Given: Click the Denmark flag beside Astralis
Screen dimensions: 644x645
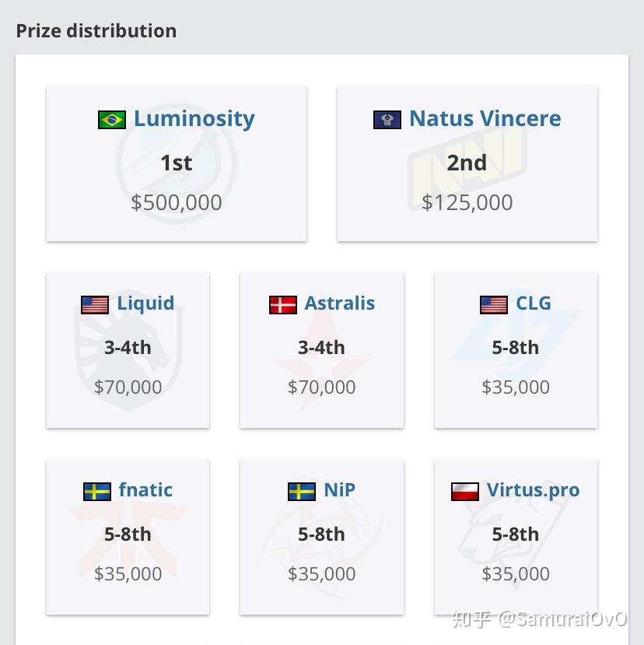Looking at the screenshot, I should click(283, 304).
